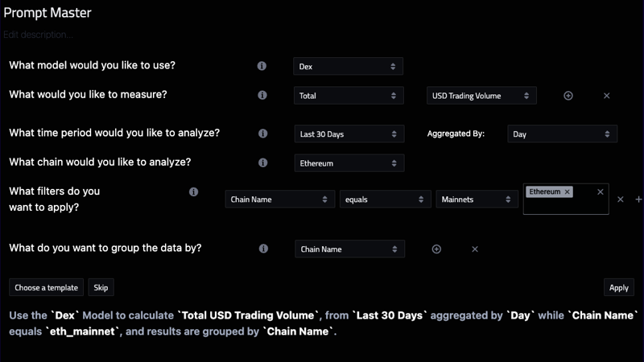Image resolution: width=644 pixels, height=362 pixels.
Task: Click the Apply button
Action: (x=618, y=287)
